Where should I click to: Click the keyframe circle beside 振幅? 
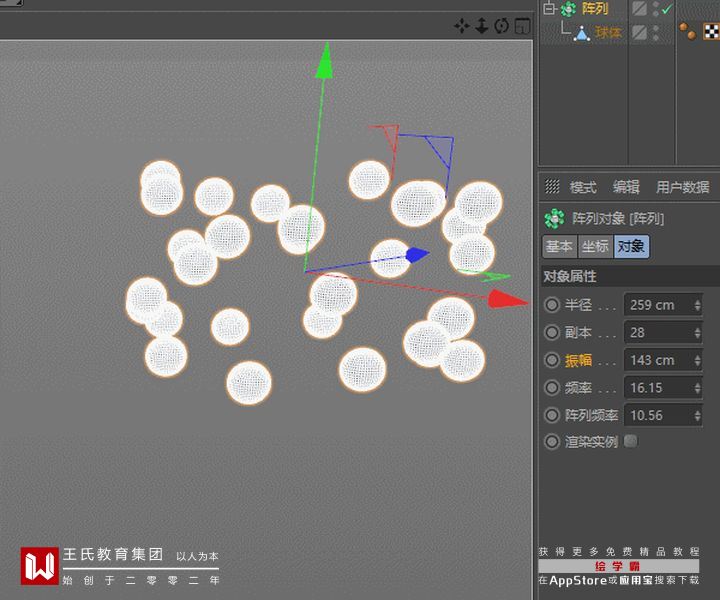point(551,360)
